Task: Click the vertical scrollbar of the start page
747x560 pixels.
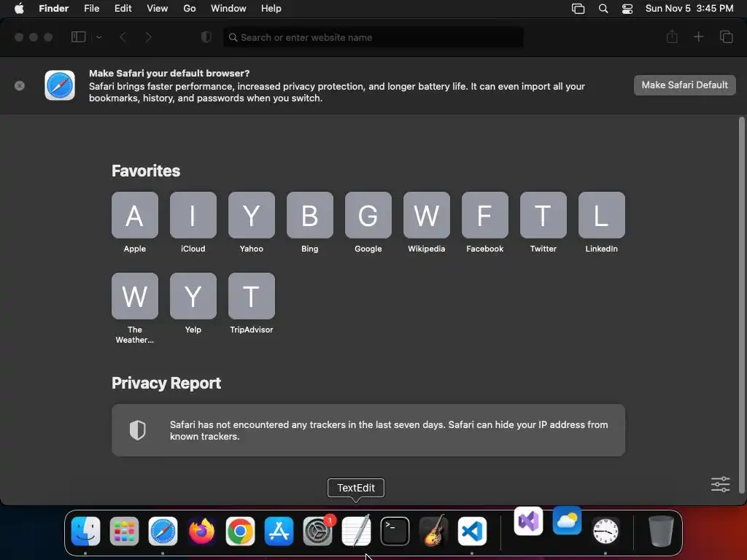Action: coord(741,305)
